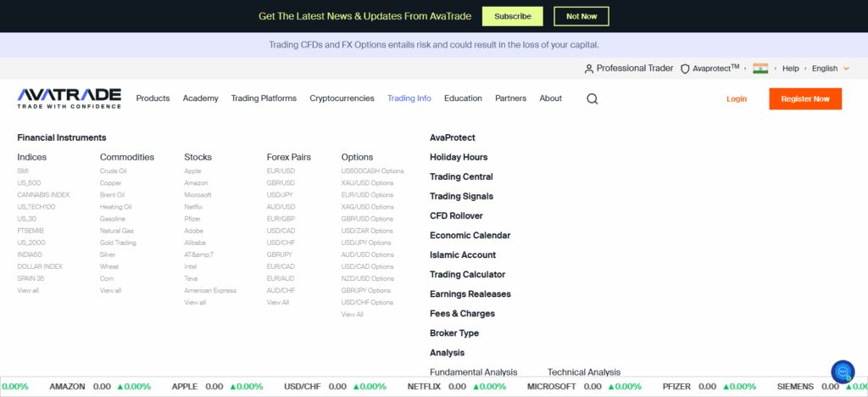Screen dimensions: 868x397
Task: Click View All under Forex Pairs
Action: point(278,302)
